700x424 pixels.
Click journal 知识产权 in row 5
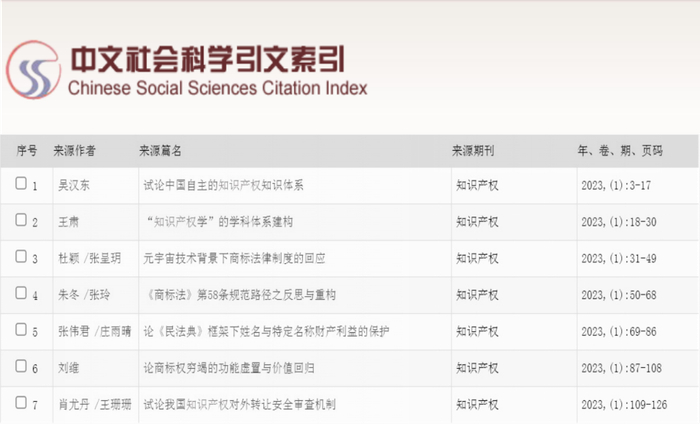point(477,332)
